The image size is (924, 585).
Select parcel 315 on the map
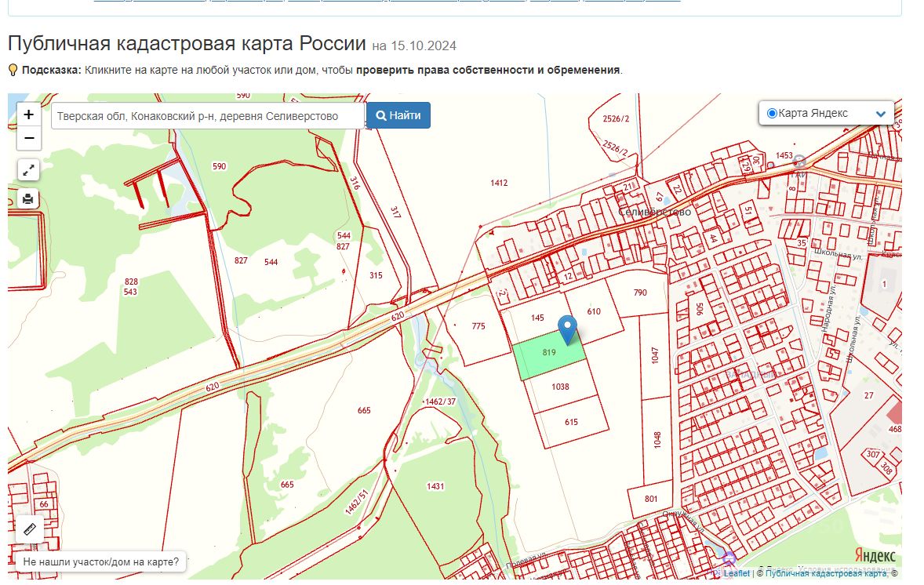pos(376,275)
